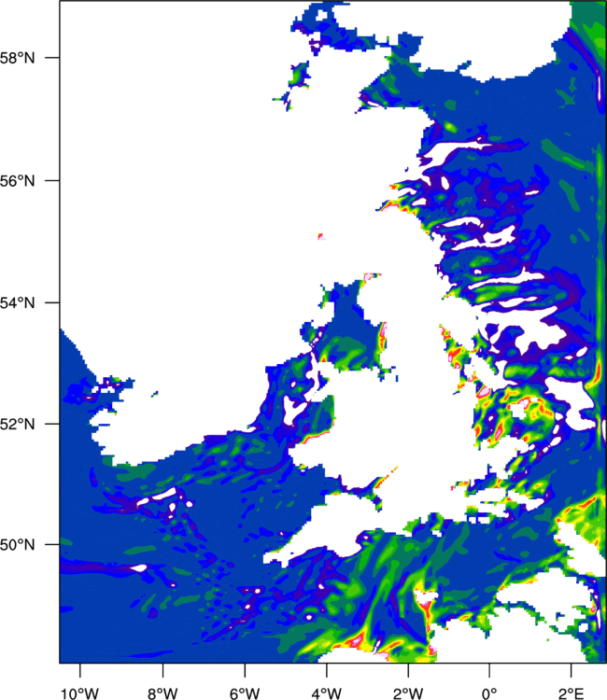Click the 52°N latitude label
This screenshot has width=607, height=700.
point(17,424)
